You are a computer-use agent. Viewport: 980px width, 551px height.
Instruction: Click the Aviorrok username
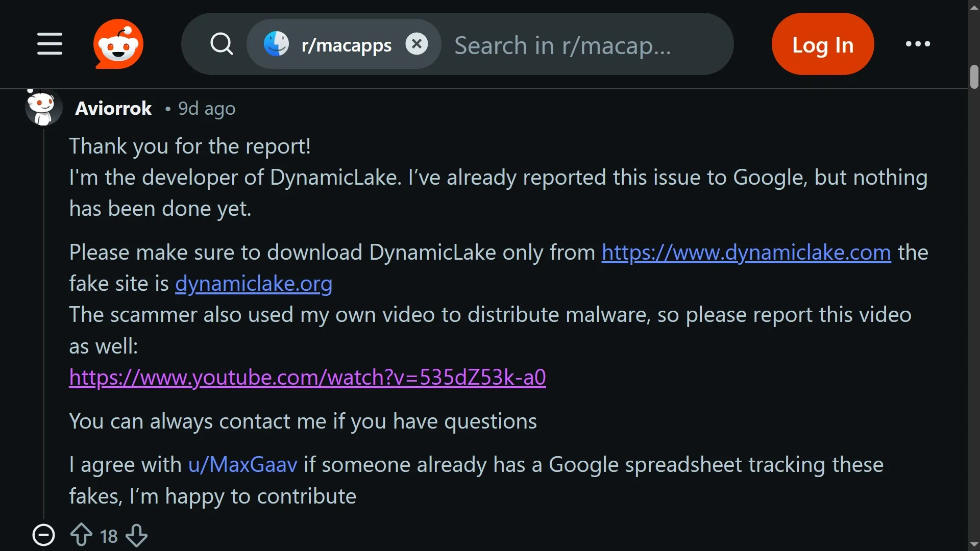click(113, 108)
